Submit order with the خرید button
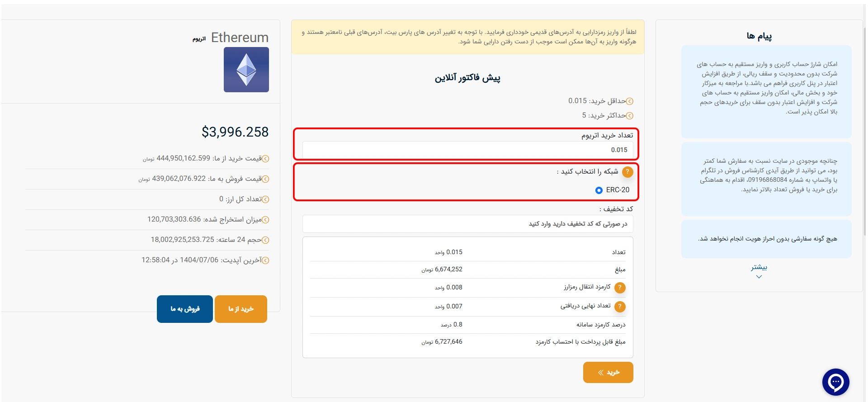Viewport: 868px width, 402px height. point(608,372)
